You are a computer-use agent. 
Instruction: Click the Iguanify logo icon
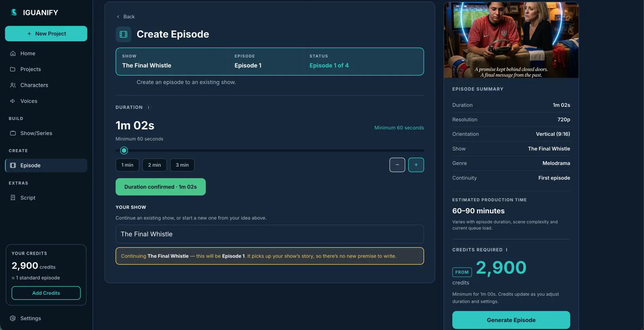click(x=14, y=12)
